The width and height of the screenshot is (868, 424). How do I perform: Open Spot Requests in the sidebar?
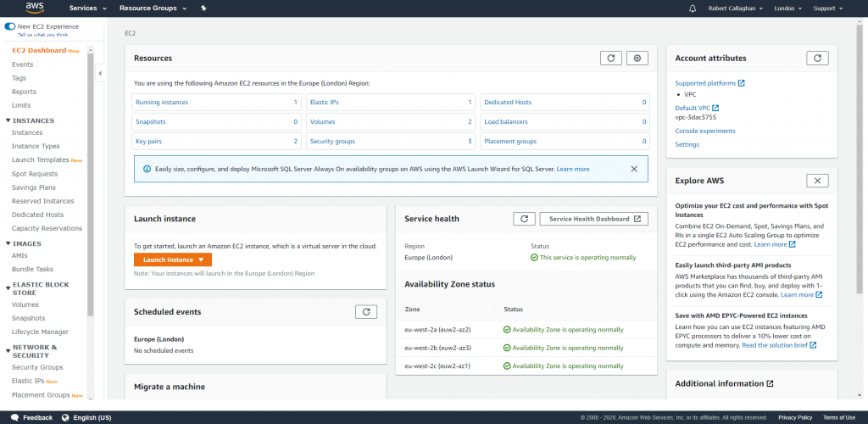(x=35, y=174)
